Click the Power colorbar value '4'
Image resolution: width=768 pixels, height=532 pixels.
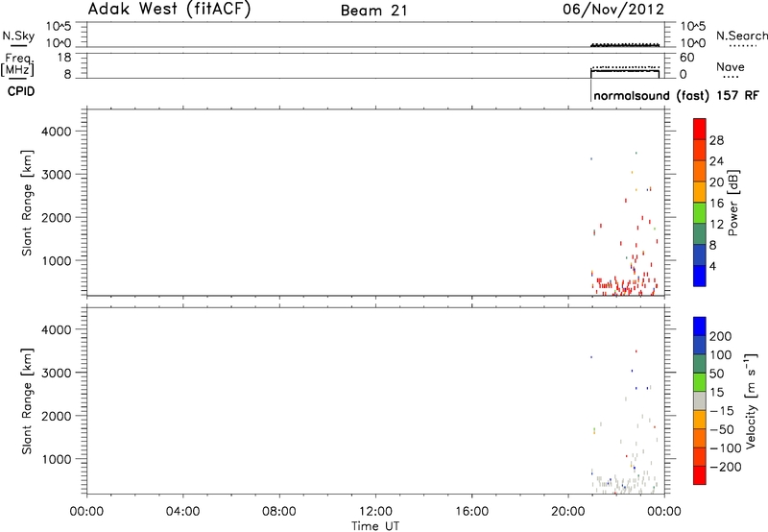click(x=713, y=266)
